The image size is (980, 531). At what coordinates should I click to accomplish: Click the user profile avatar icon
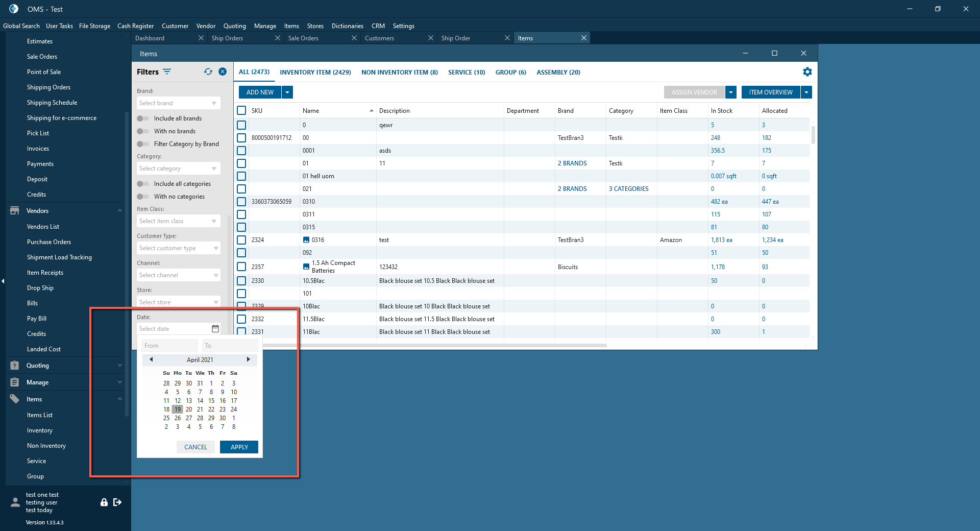[x=15, y=502]
